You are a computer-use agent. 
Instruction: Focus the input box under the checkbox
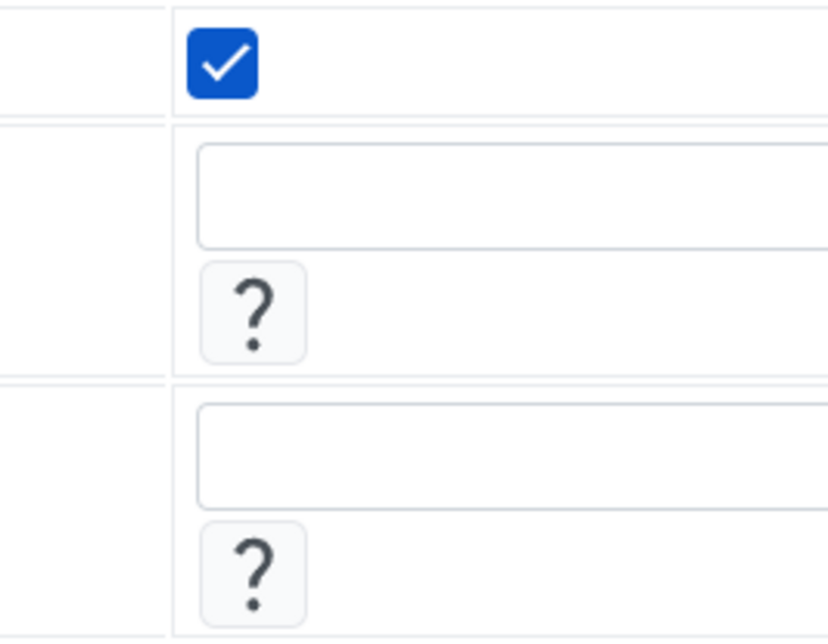click(512, 196)
